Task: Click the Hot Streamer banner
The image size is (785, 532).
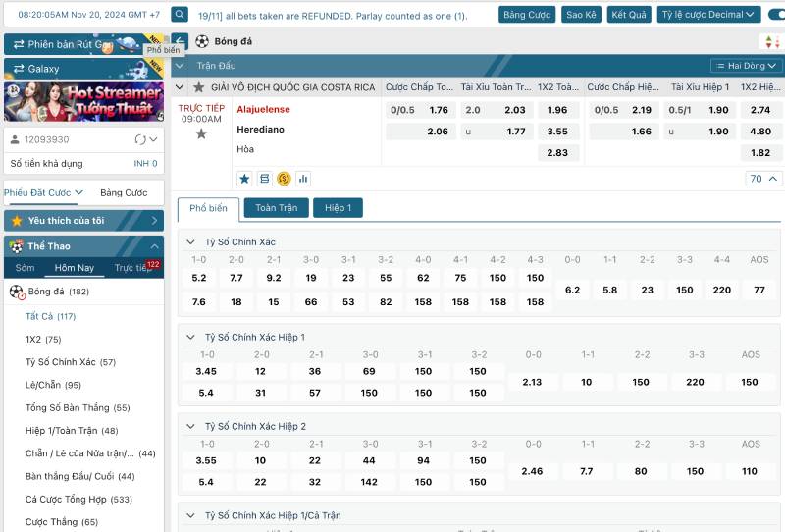Action: click(x=82, y=101)
